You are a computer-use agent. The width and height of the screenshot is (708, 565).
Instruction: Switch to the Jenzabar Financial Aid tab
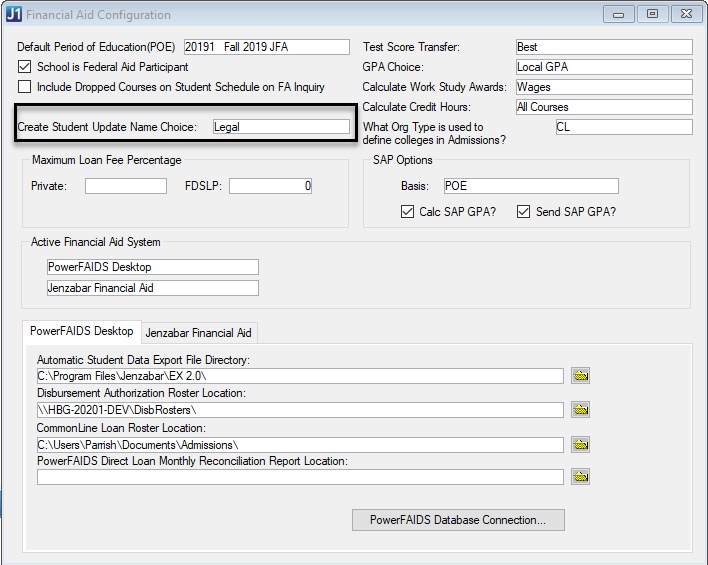pyautogui.click(x=199, y=332)
